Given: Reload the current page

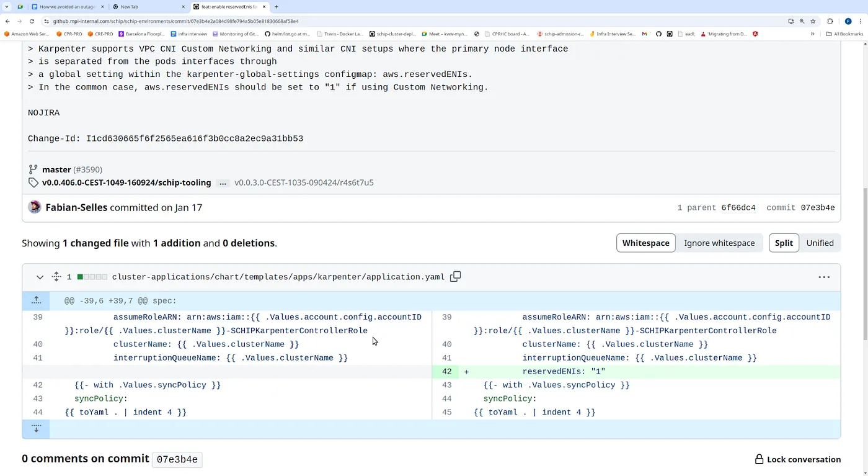Looking at the screenshot, I should [x=32, y=21].
